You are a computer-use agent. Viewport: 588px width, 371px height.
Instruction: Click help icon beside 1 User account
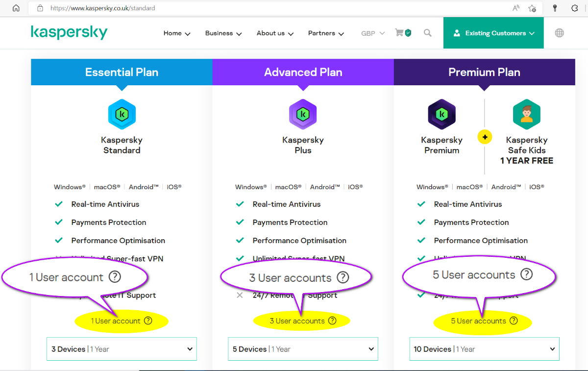pos(148,321)
